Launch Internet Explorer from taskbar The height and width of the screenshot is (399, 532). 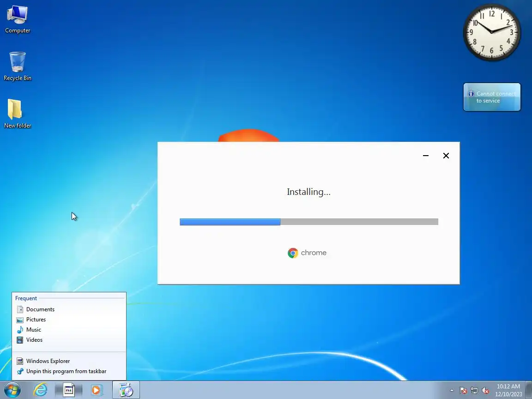point(40,390)
